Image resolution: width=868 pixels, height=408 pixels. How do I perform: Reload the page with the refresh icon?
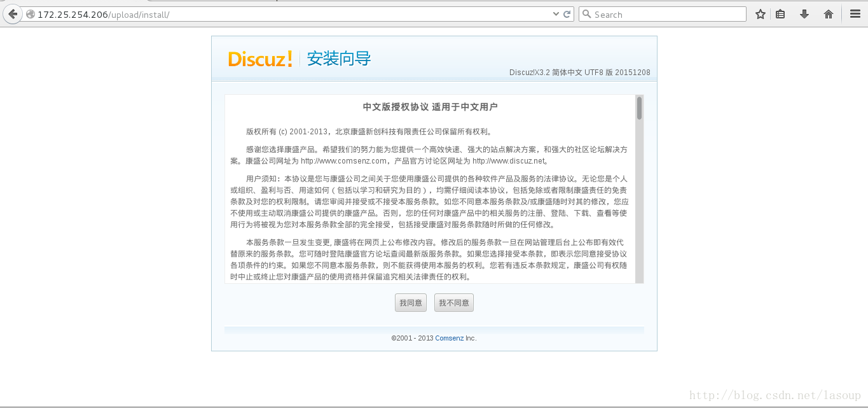click(567, 14)
